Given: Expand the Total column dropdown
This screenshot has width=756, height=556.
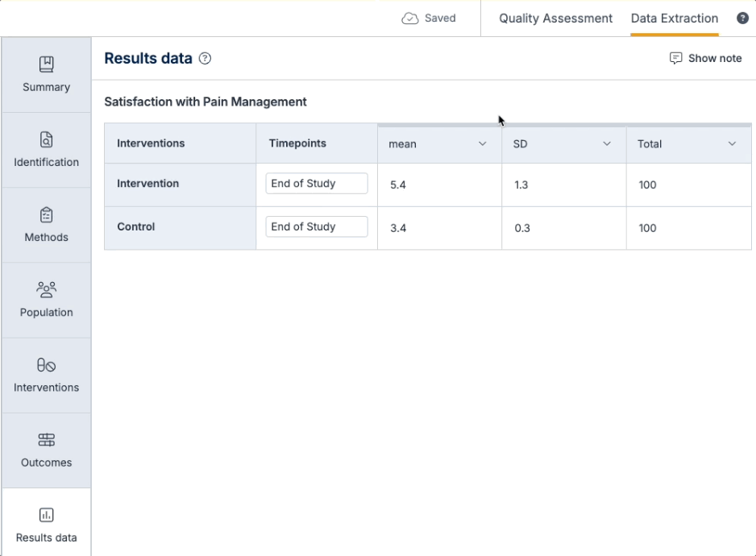Looking at the screenshot, I should tap(732, 144).
